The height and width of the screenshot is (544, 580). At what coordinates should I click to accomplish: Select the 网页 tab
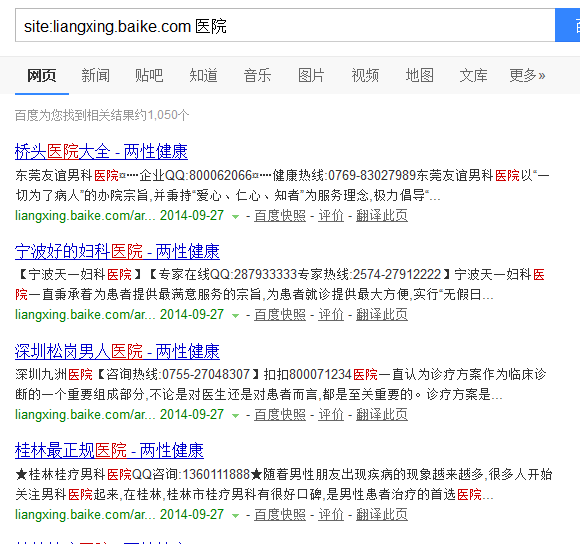point(42,75)
